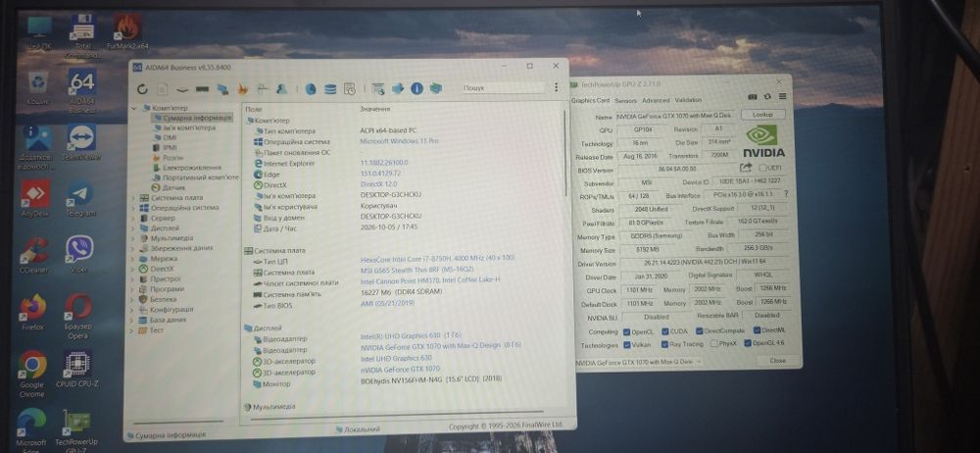Open the three-dot menu in AIDA64

pos(557,87)
